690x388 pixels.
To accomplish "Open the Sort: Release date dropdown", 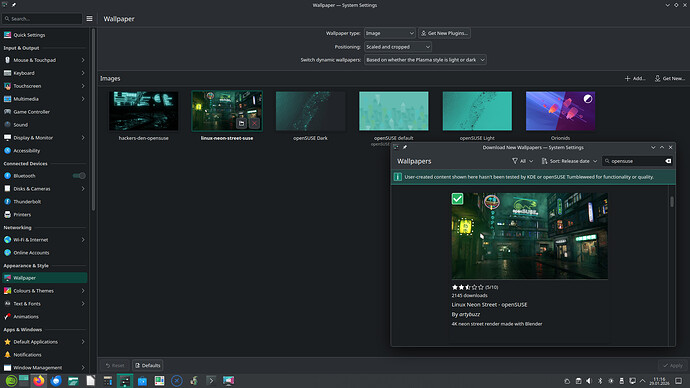I will coord(569,161).
